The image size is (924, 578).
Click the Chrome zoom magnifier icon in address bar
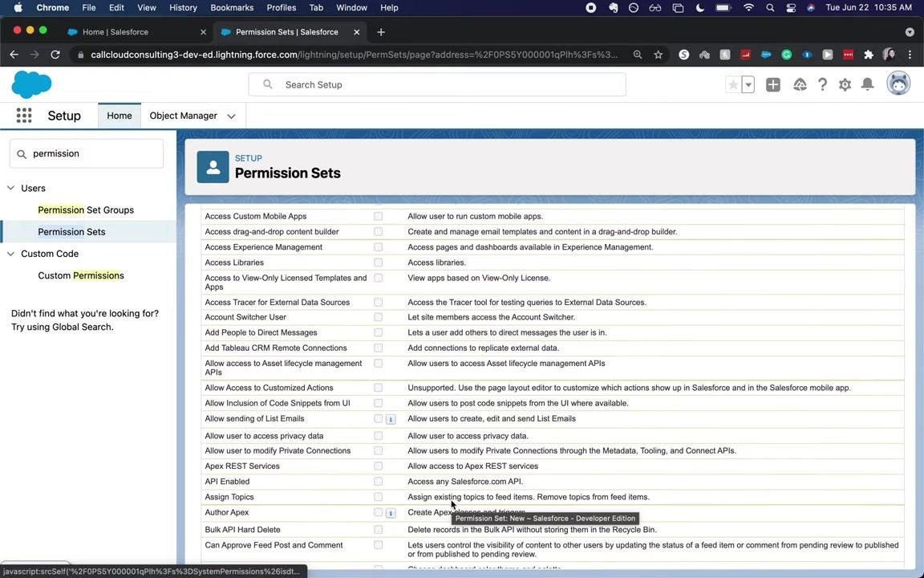(638, 55)
